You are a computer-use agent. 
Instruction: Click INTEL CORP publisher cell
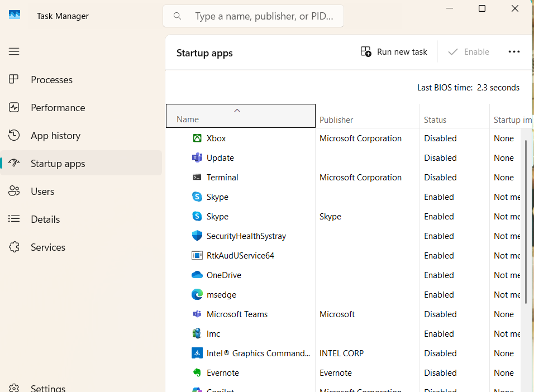click(342, 353)
